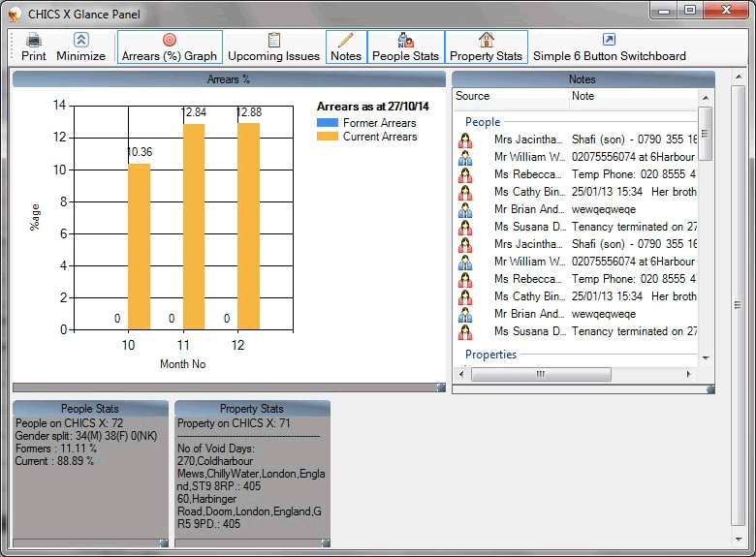Image resolution: width=756 pixels, height=557 pixels.
Task: Select the Mr Brian And... note row
Action: point(528,209)
